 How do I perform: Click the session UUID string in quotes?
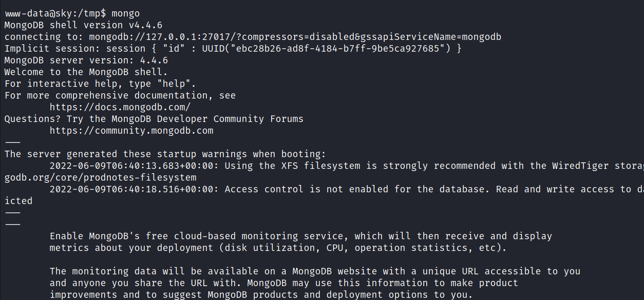pos(338,49)
